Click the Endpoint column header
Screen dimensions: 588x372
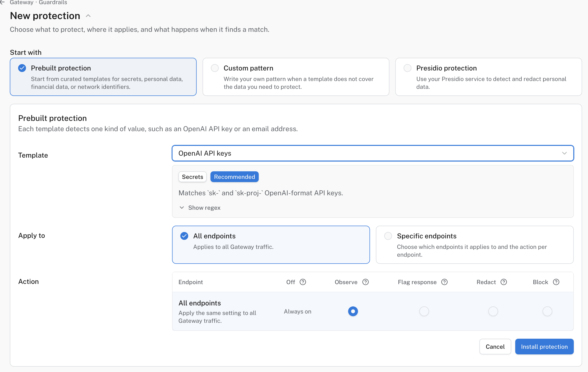[x=191, y=282]
